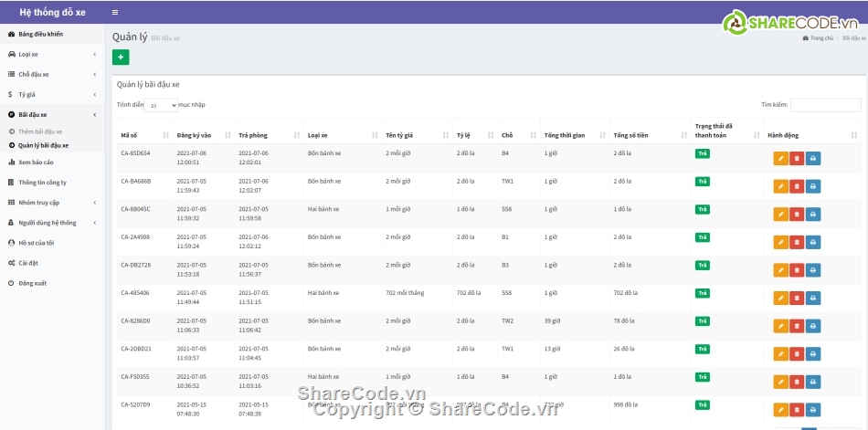This screenshot has width=868, height=430.
Task: Delete record CA-BA686B with trash icon
Action: coord(797,186)
